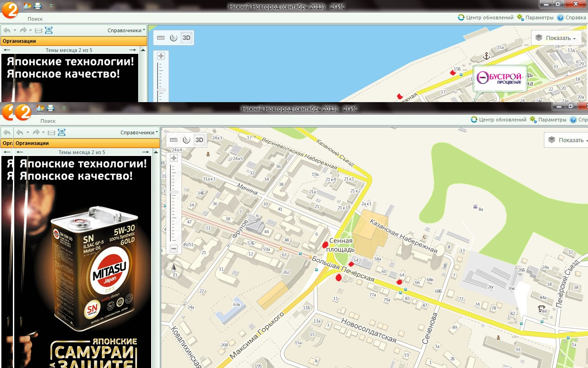Click the city buildings icon in front window title bar

tap(40, 108)
